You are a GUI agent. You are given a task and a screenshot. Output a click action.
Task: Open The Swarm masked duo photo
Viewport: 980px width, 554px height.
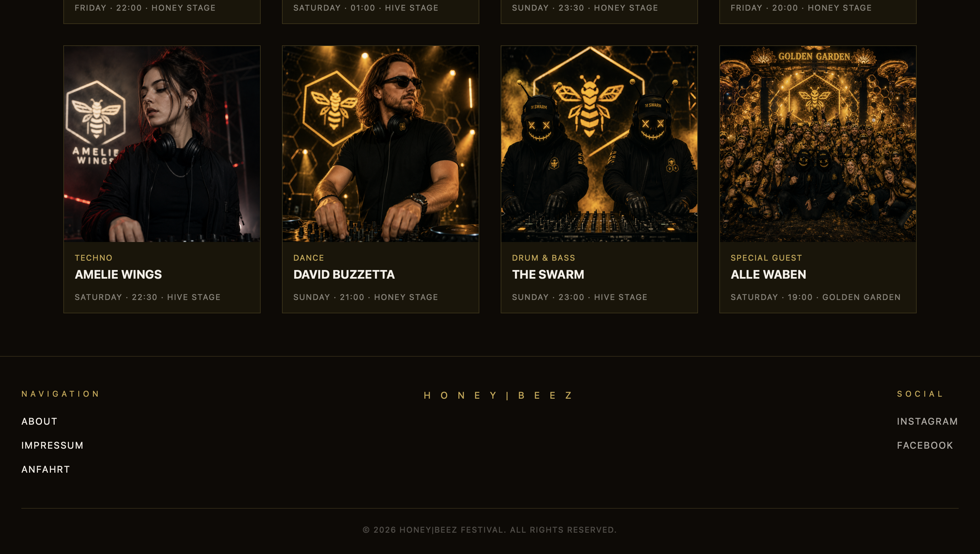coord(599,144)
